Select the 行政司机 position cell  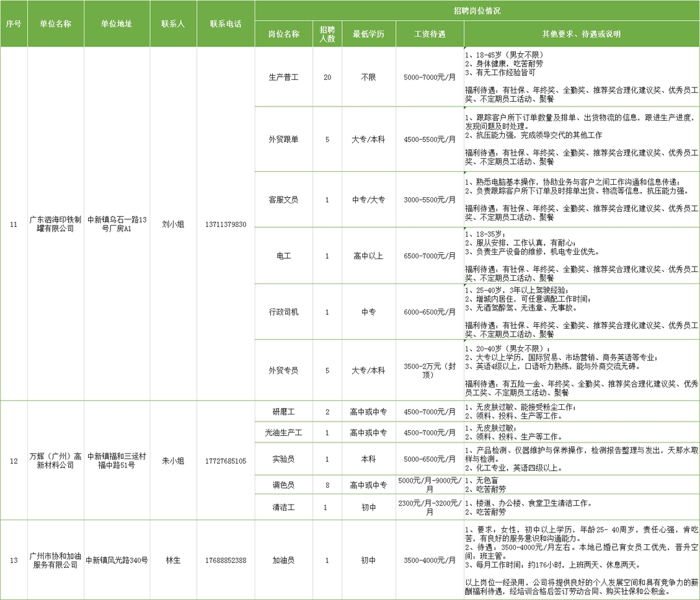[283, 312]
